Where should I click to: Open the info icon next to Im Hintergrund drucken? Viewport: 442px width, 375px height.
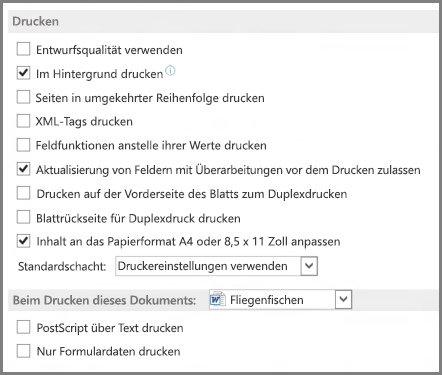coord(170,70)
